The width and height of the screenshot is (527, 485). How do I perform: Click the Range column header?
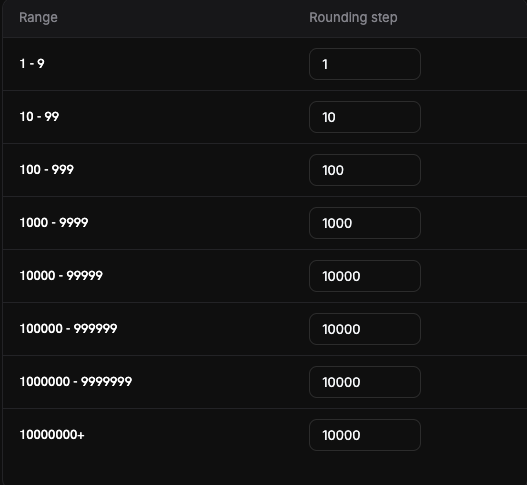pos(38,17)
